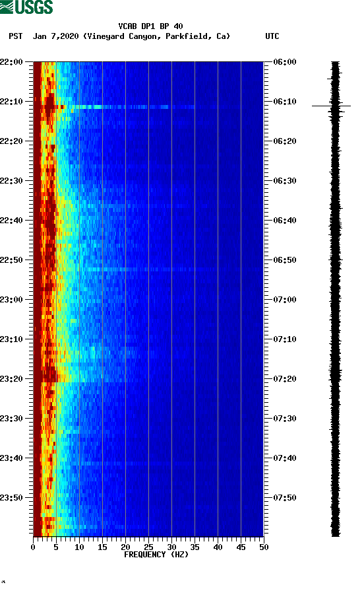364x589 pixels.
Task: Click the 10 Hz frequency axis label
Action: [79, 547]
